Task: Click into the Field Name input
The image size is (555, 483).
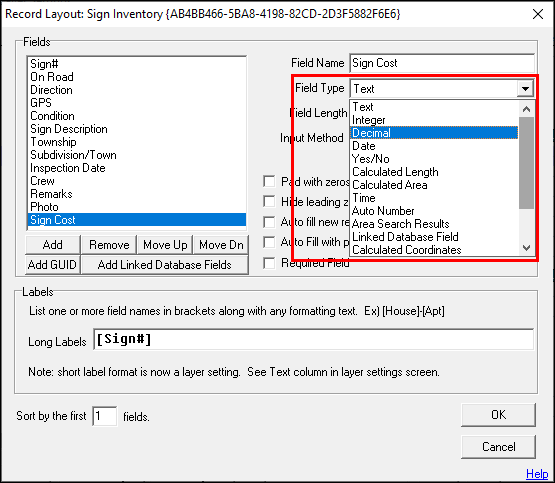Action: point(442,63)
